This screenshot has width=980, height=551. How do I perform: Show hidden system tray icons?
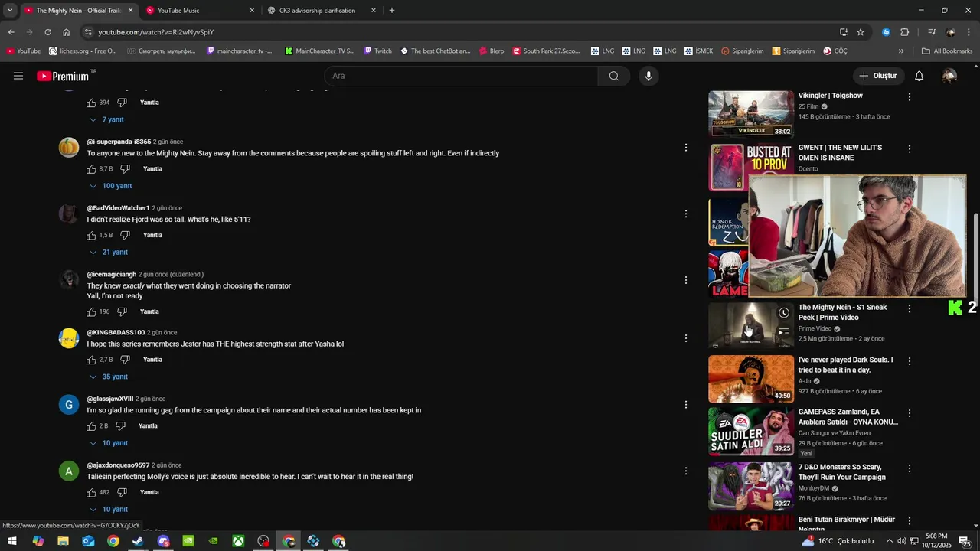[x=889, y=541]
